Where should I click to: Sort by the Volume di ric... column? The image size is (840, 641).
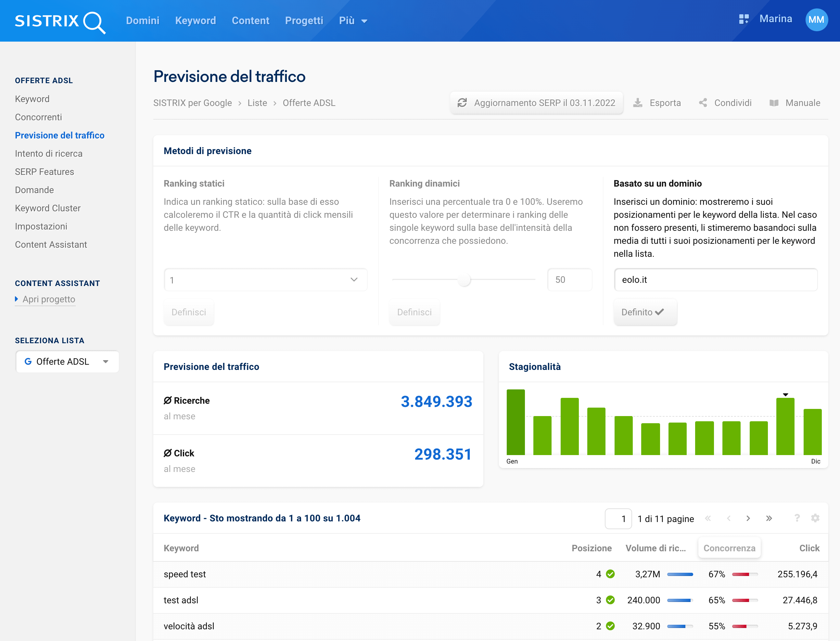coord(655,548)
